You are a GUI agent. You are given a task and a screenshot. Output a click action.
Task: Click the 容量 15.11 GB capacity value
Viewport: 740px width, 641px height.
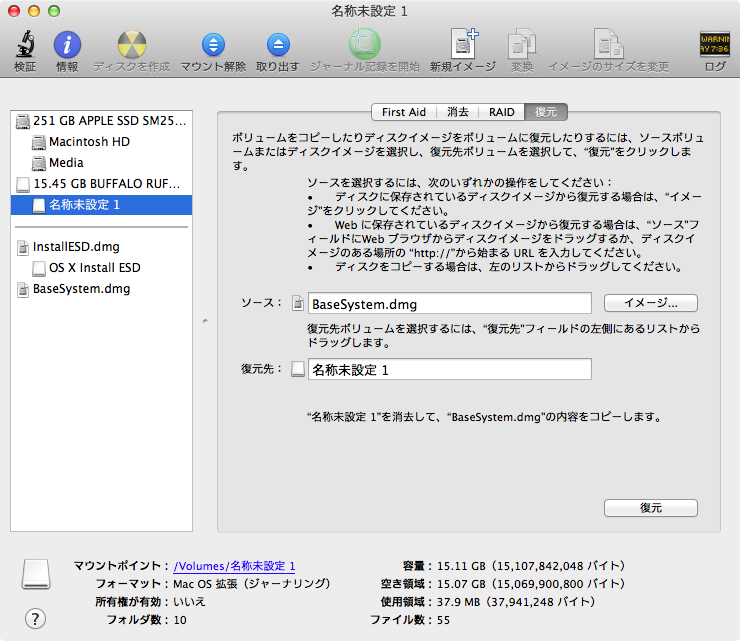pyautogui.click(x=531, y=566)
